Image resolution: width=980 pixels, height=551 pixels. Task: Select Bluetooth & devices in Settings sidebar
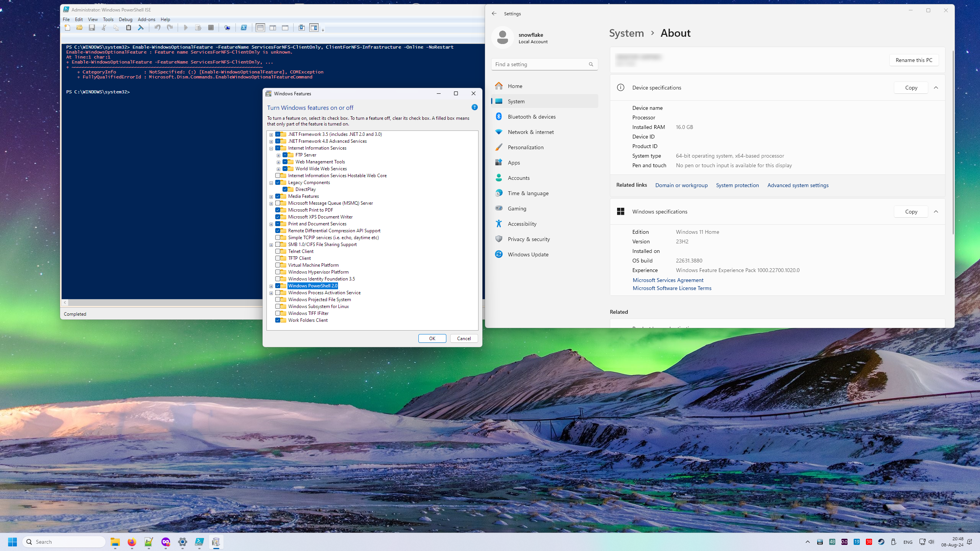tap(544, 117)
